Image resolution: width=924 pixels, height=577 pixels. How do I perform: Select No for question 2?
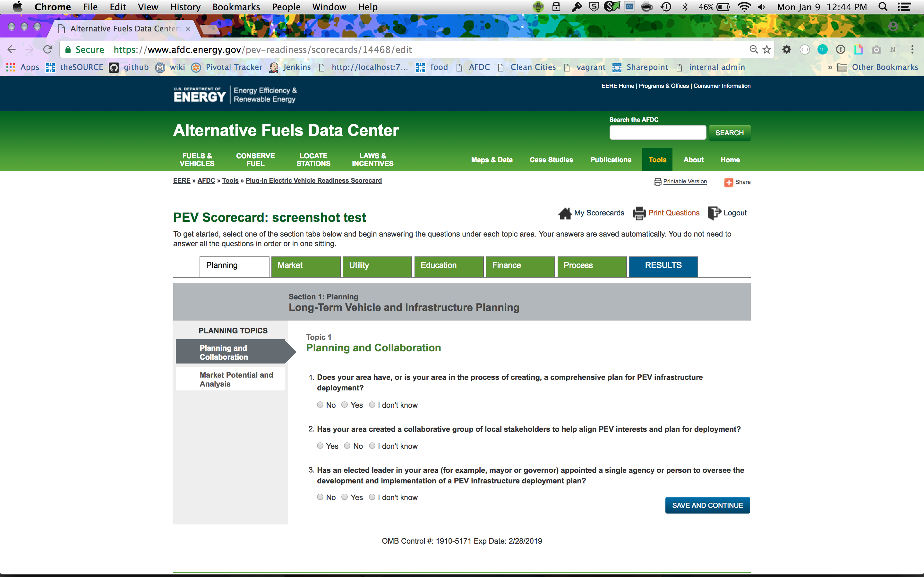[347, 446]
